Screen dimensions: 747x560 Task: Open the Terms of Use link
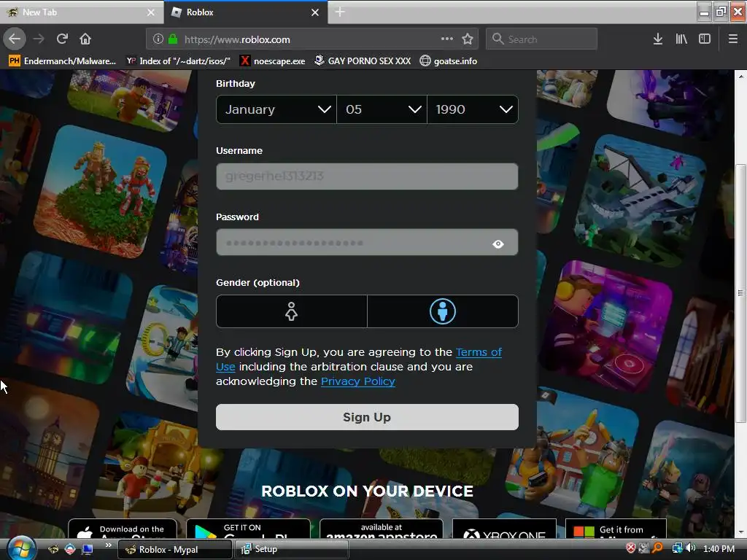[x=479, y=352]
